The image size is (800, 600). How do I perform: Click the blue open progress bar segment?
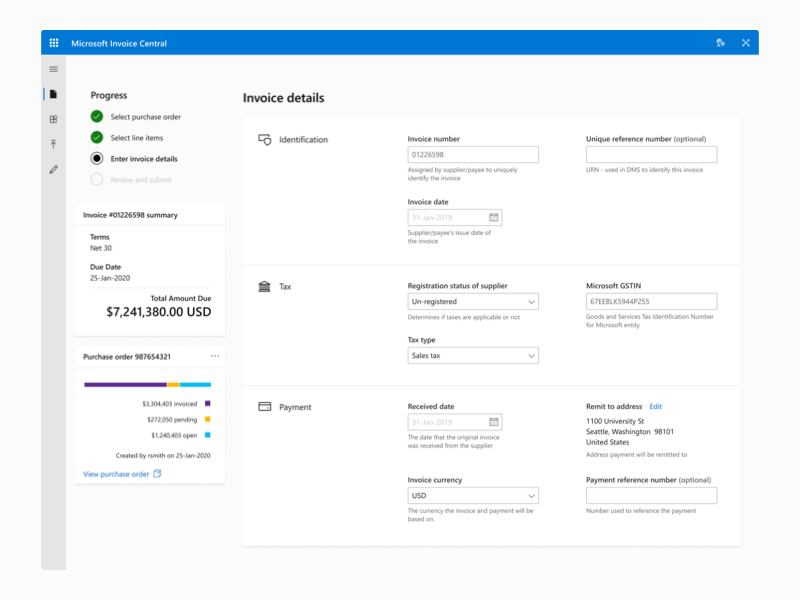coord(195,385)
